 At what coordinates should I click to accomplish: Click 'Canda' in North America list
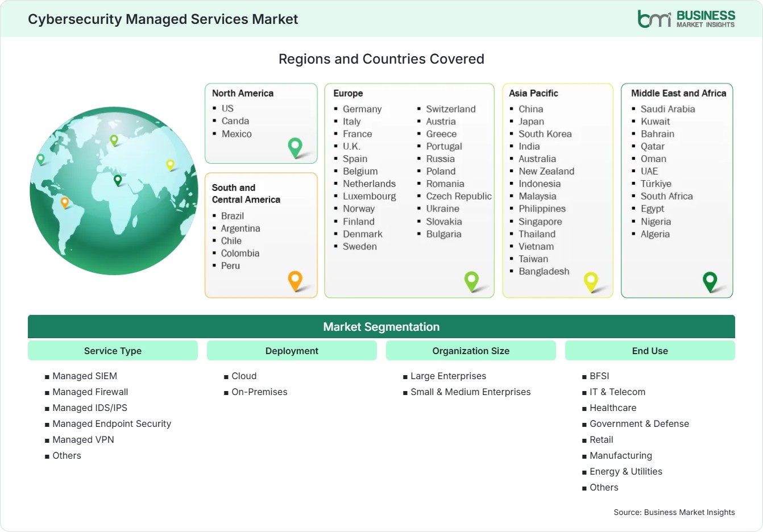235,121
